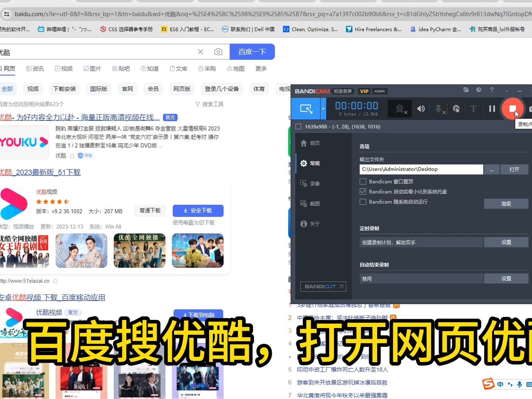Open Bandicam output folder icon in title bar

(x=466, y=90)
